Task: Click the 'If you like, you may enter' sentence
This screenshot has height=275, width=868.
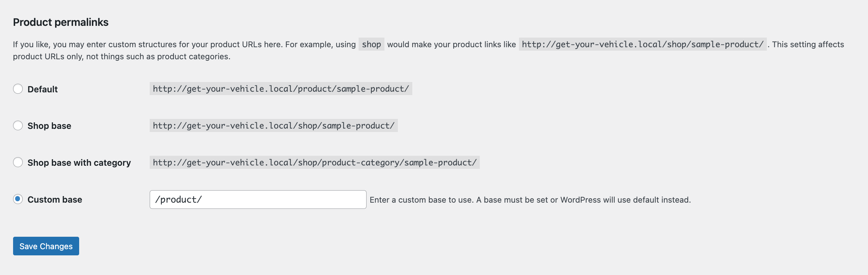Action: (x=184, y=44)
